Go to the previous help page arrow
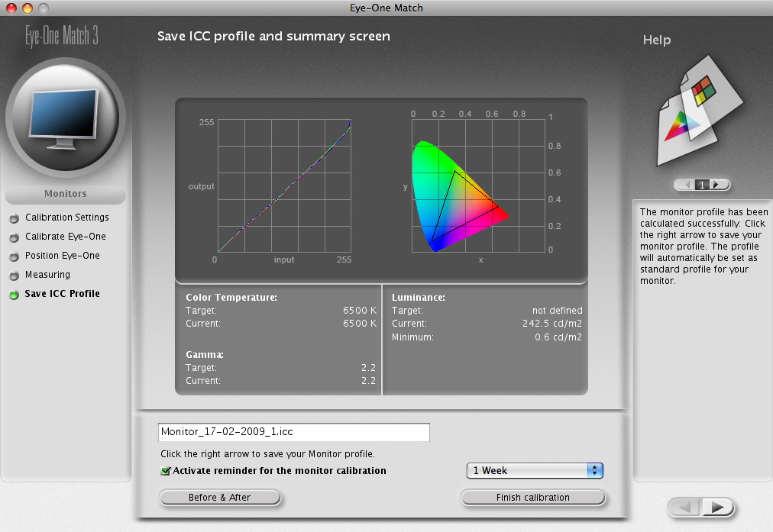The height and width of the screenshot is (532, 773). (x=685, y=185)
